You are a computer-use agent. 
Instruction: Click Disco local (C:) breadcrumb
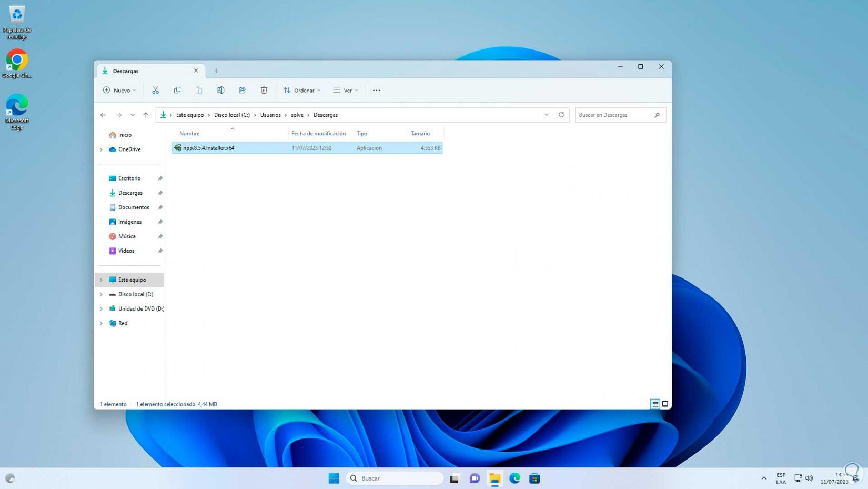(x=232, y=115)
